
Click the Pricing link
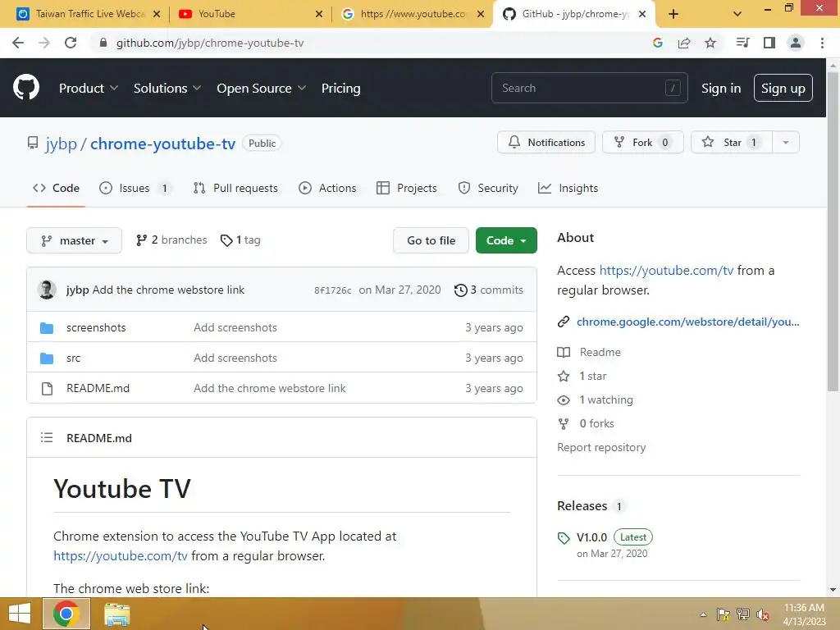[x=340, y=88]
